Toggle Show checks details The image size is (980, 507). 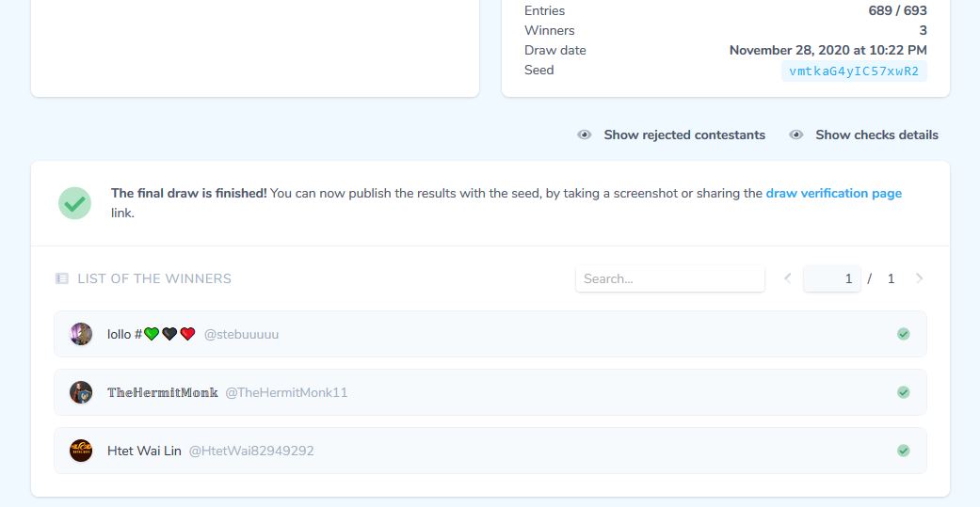pyautogui.click(x=863, y=135)
